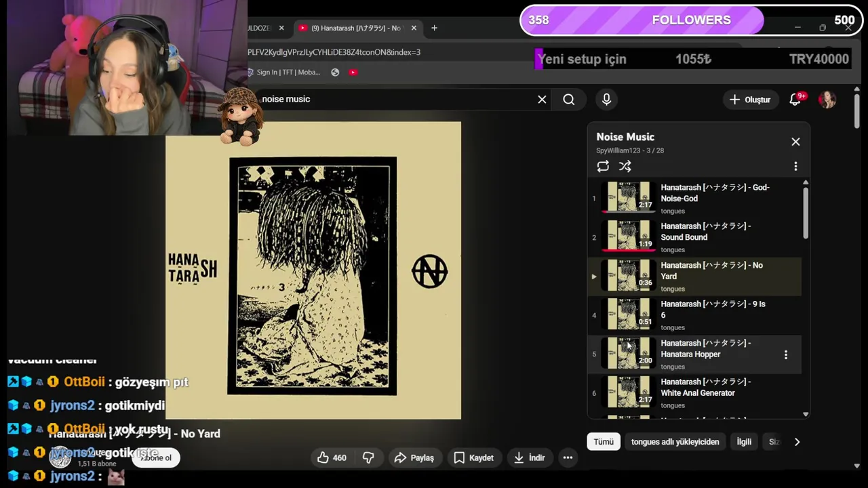Screen dimensions: 868x488
Task: Click the God-Noise-God video thumbnail
Action: tap(628, 197)
